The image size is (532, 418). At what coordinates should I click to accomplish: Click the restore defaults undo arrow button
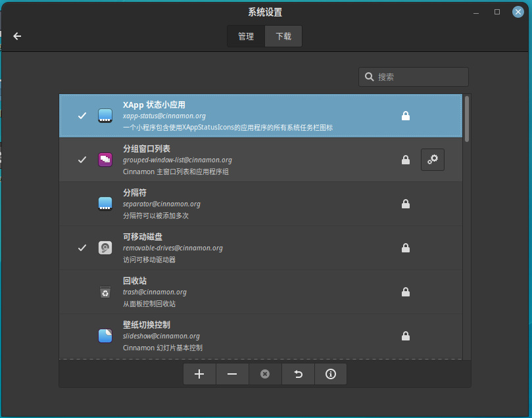click(298, 374)
